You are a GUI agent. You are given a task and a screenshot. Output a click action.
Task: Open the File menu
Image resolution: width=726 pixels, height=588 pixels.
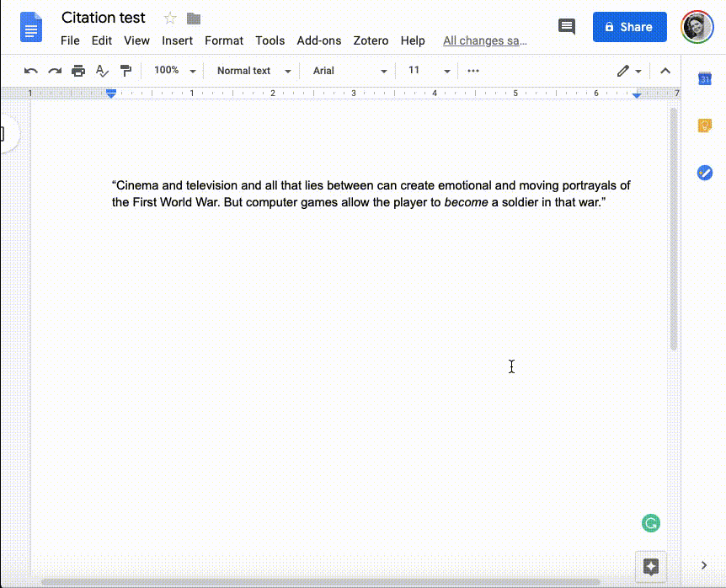coord(70,40)
